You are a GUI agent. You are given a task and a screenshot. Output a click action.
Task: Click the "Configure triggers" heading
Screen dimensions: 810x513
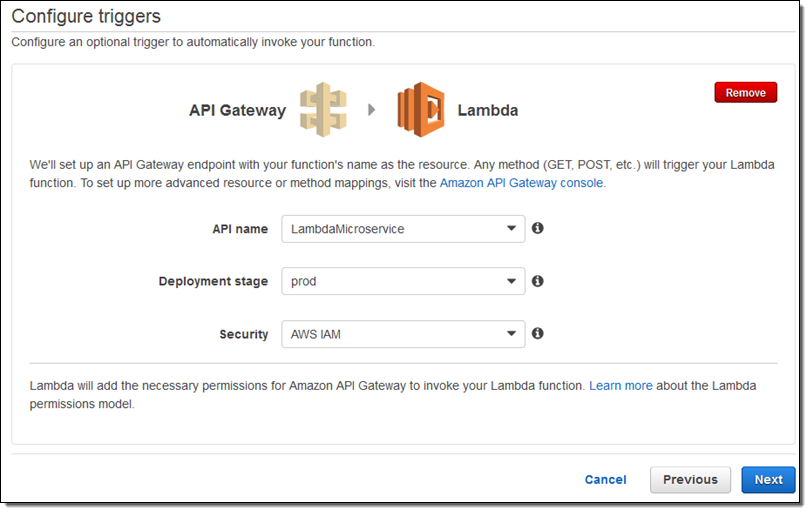coord(86,17)
